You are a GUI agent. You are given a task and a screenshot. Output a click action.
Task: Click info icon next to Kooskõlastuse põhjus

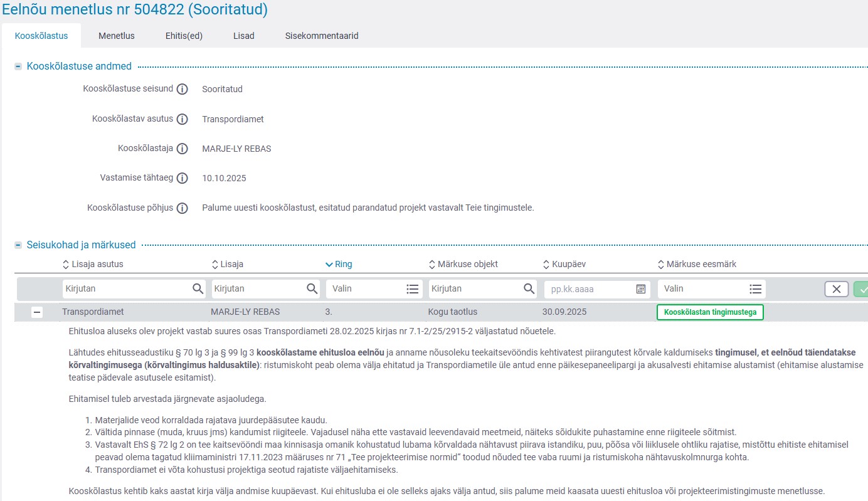tap(183, 208)
